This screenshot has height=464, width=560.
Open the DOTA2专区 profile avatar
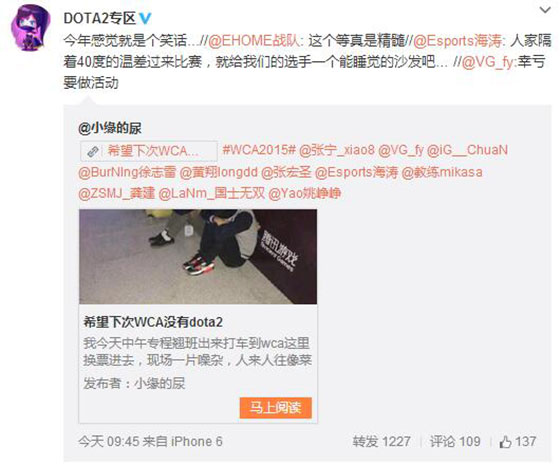[x=31, y=28]
